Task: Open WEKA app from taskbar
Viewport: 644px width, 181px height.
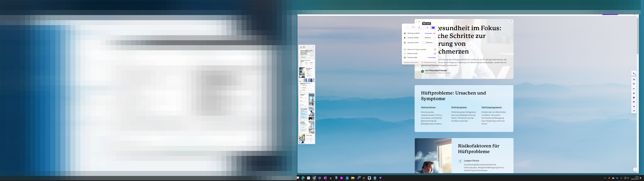Action: (347, 178)
